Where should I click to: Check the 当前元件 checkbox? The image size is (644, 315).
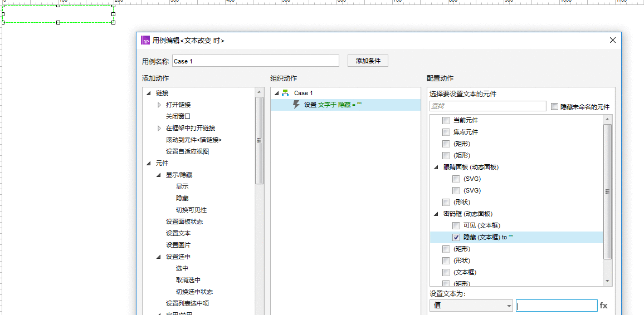point(446,121)
